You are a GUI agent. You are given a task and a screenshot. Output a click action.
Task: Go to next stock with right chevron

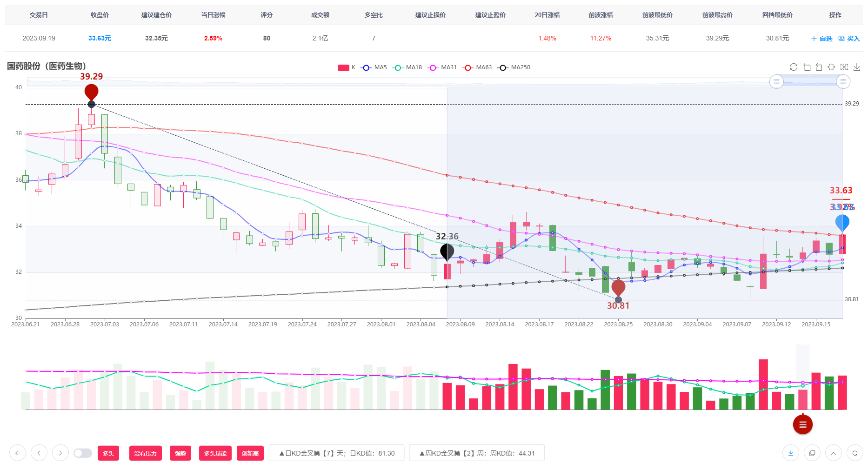pos(60,453)
